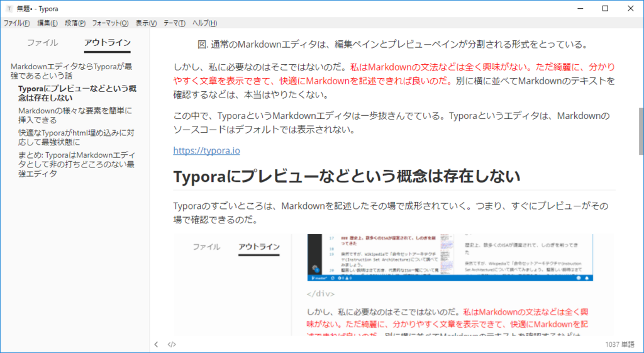Click the 1037 単語 word count indicator
This screenshot has width=644, height=353.
(619, 344)
